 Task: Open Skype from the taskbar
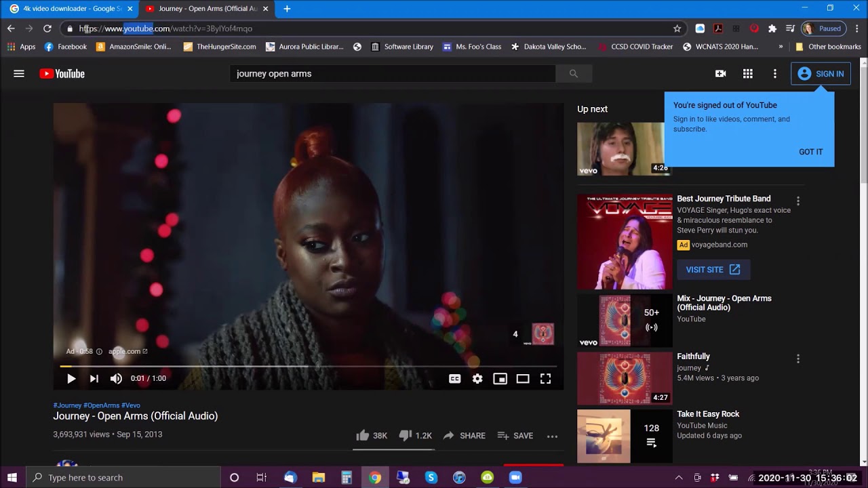click(431, 477)
